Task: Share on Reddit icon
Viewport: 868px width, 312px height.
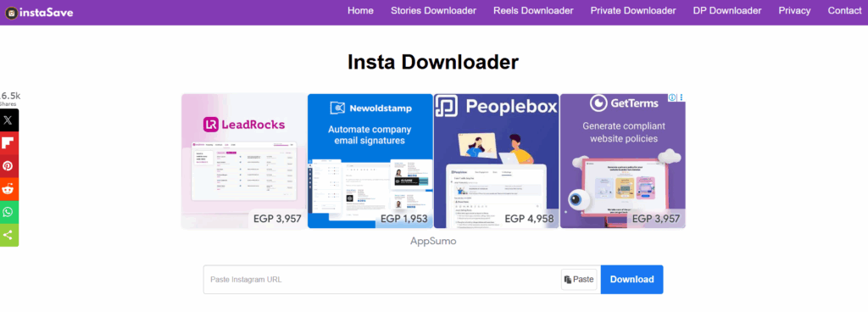Action: pos(8,189)
